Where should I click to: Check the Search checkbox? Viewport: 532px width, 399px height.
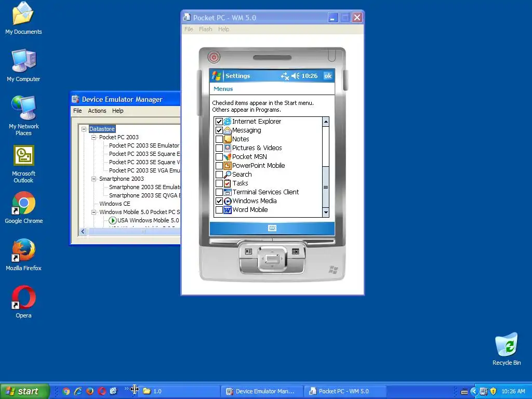click(x=219, y=175)
